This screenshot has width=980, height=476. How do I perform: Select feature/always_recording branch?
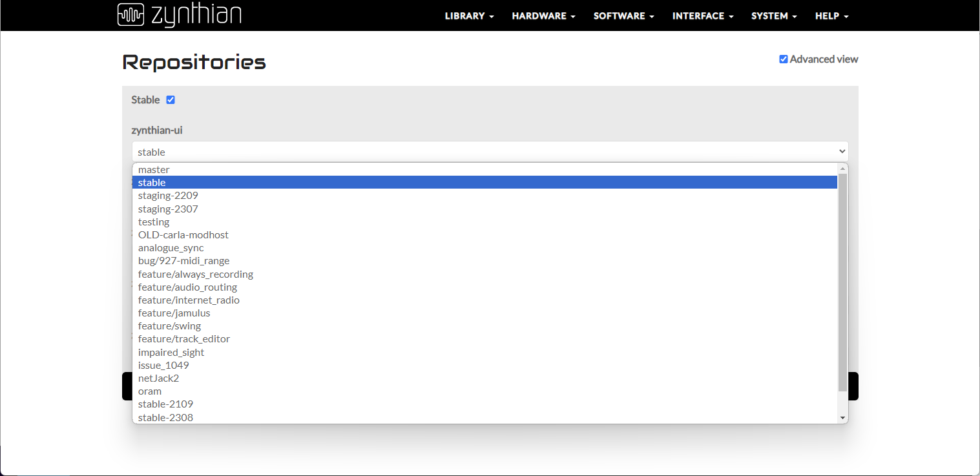click(x=485, y=274)
